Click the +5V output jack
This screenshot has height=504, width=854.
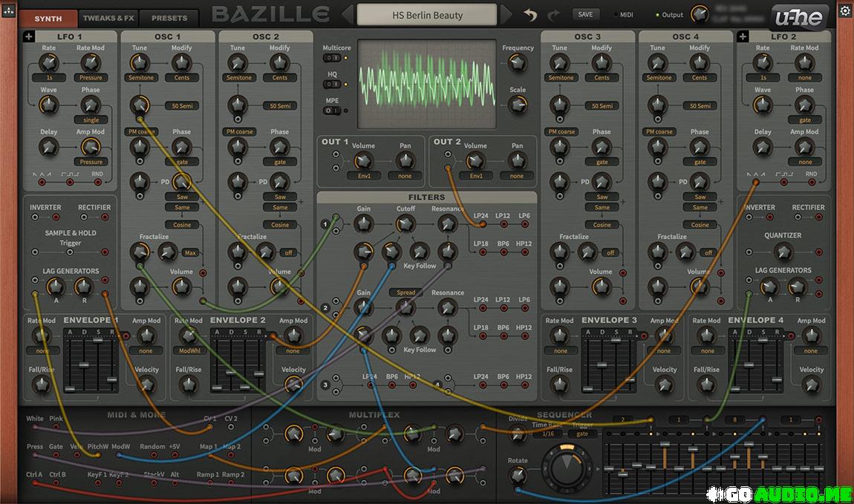pyautogui.click(x=175, y=455)
